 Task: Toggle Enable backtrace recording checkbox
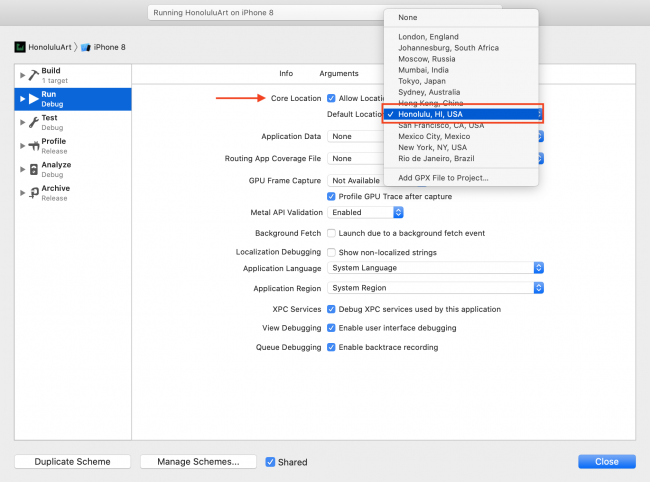pyautogui.click(x=331, y=347)
